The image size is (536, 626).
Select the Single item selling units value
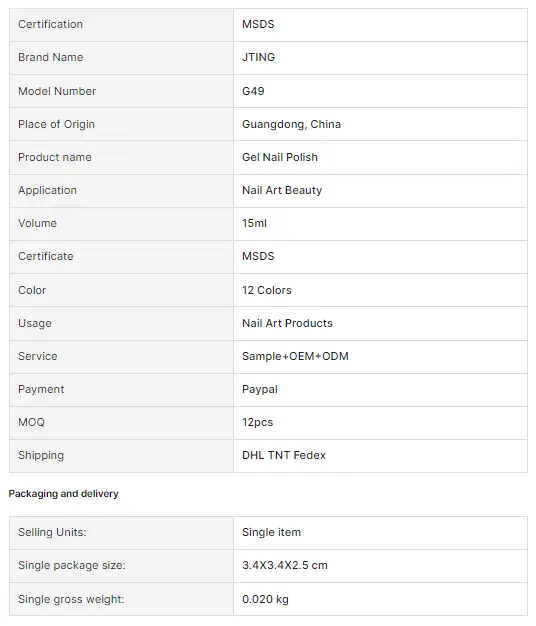point(271,532)
